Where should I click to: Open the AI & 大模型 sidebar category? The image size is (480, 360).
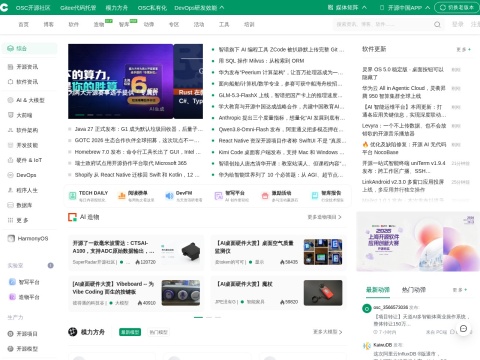tap(29, 100)
